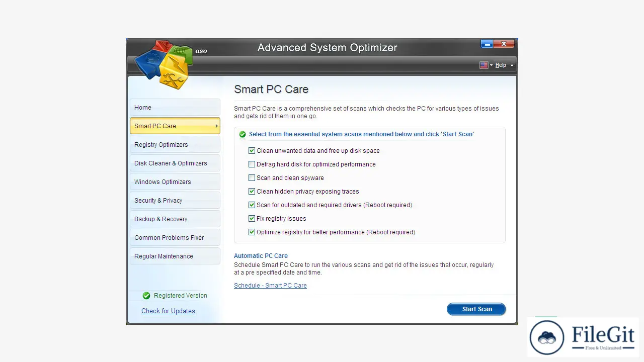Enable Defrag hard disk for optimized performance
644x362 pixels.
252,164
